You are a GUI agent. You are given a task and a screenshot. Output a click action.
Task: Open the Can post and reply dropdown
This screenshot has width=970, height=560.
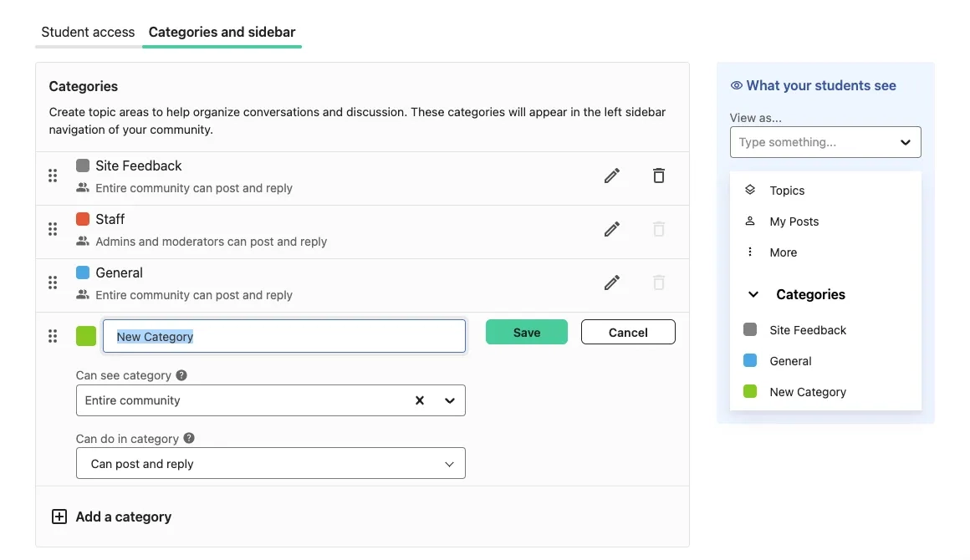[270, 464]
